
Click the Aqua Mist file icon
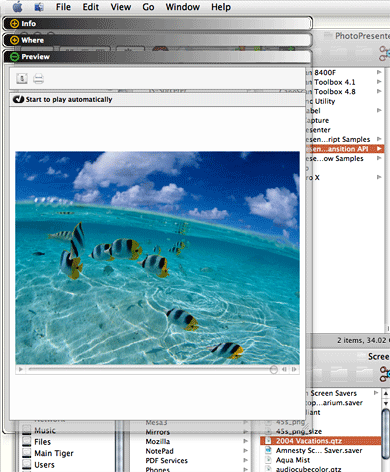(x=268, y=460)
